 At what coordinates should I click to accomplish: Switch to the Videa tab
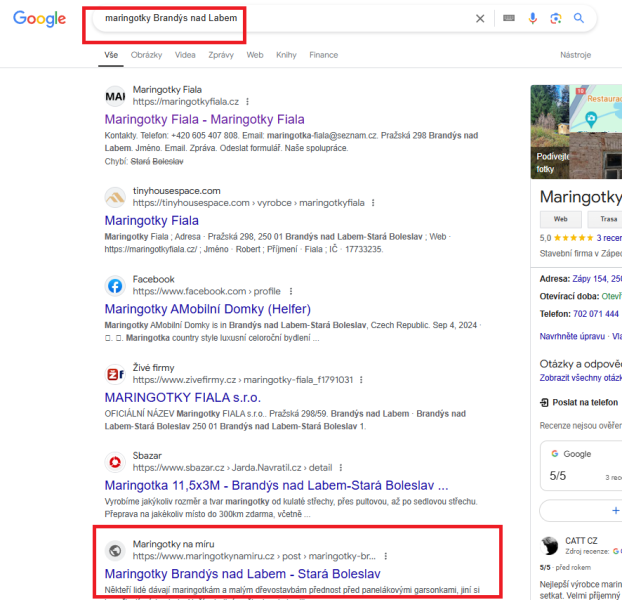pyautogui.click(x=185, y=55)
